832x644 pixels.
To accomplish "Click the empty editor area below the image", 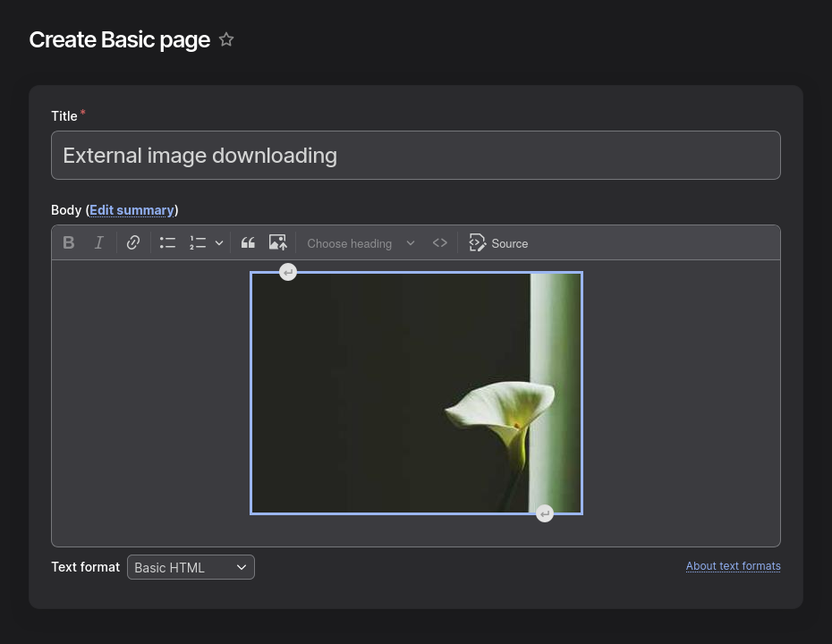I will pyautogui.click(x=416, y=530).
